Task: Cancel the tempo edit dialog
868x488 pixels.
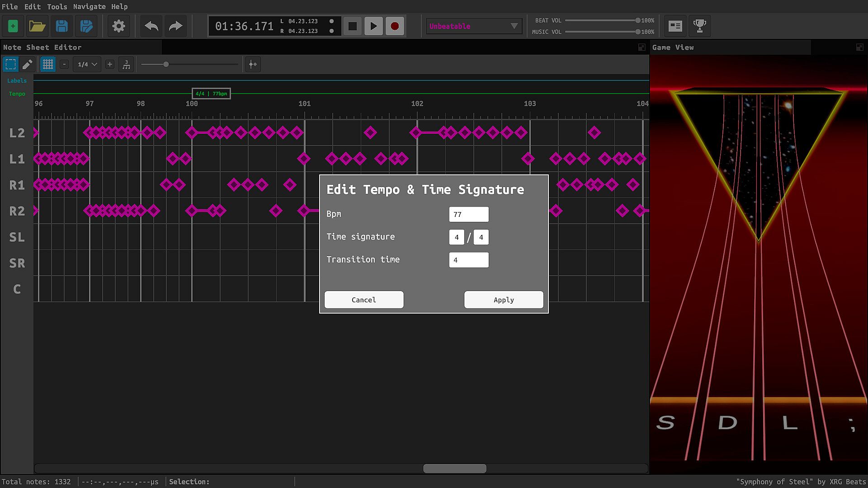Action: (363, 300)
